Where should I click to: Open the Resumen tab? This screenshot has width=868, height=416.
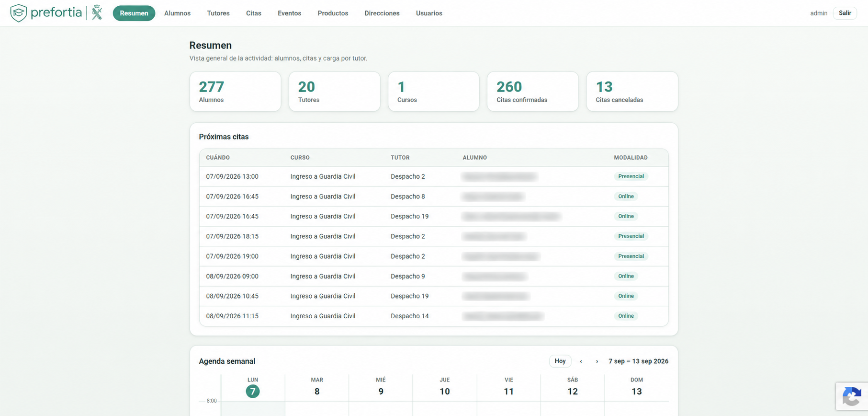pyautogui.click(x=134, y=13)
